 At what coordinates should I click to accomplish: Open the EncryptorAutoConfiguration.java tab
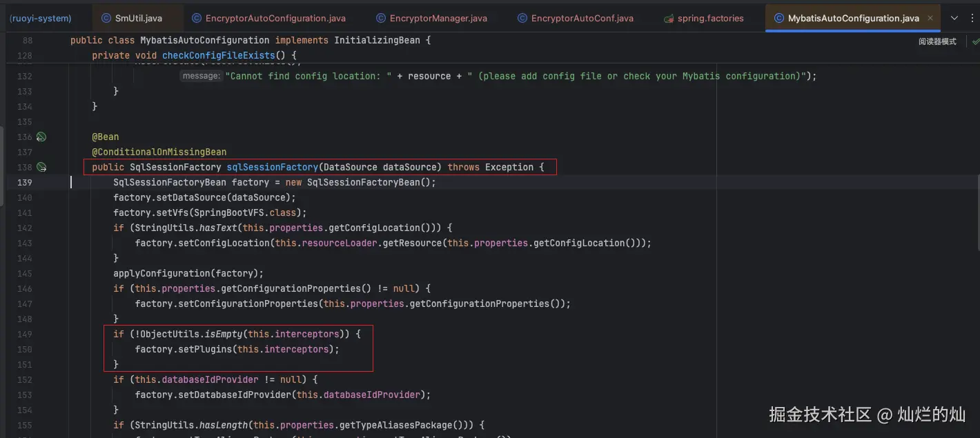point(268,18)
